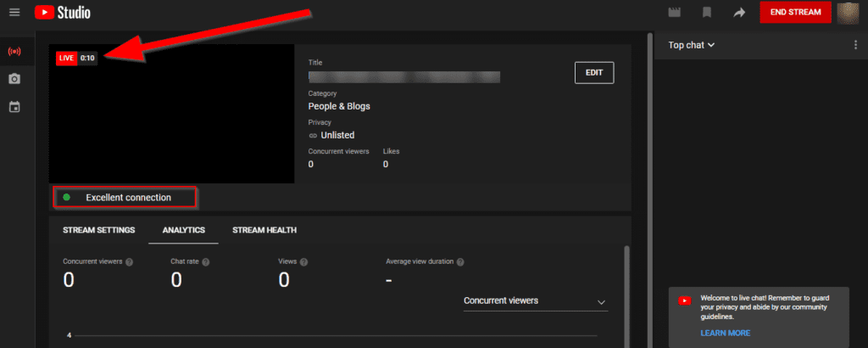This screenshot has height=348, width=868.
Task: Click the analytics panel scrollbar
Action: (626, 296)
